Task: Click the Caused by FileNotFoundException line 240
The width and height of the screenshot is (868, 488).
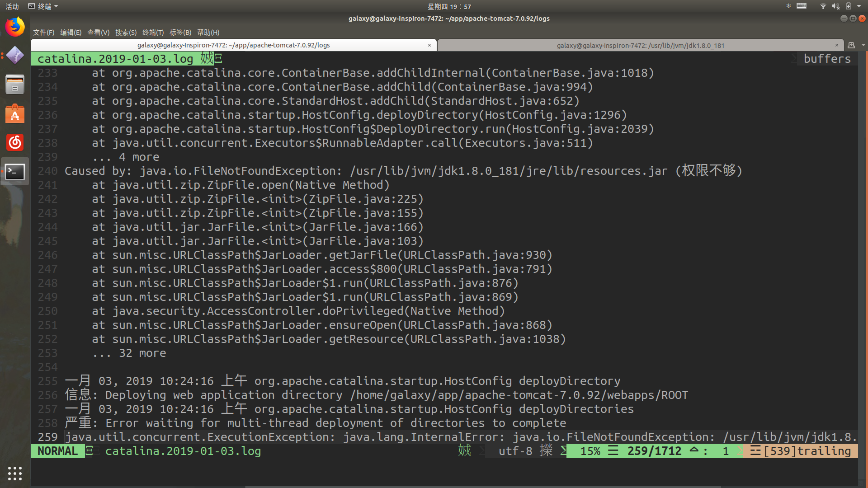Action: (x=404, y=171)
